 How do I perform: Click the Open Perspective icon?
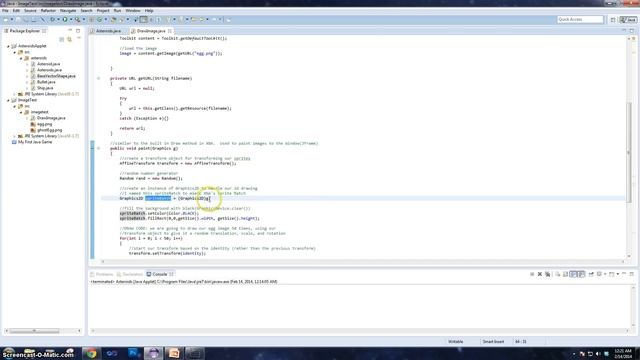613,20
